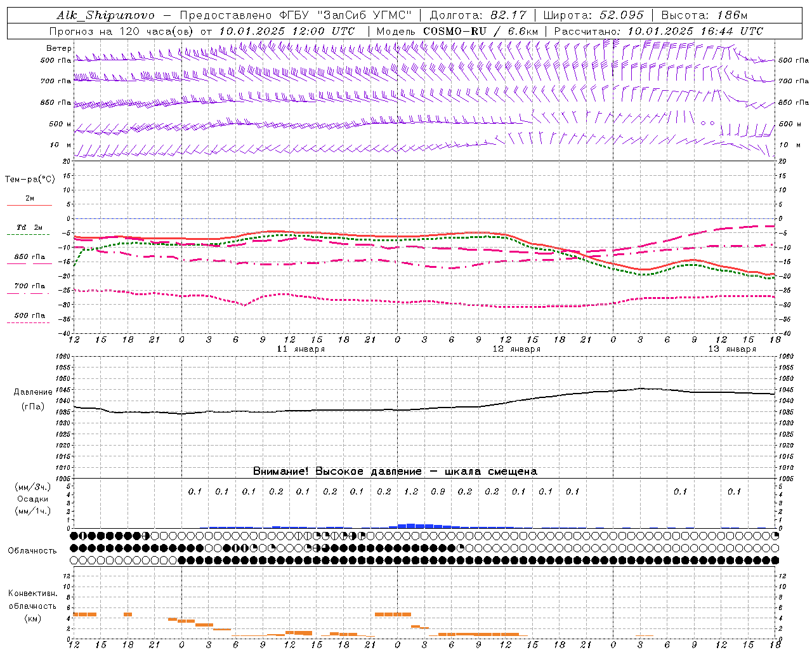Click the Ветер panel label
This screenshot has height=650, width=812.
pyautogui.click(x=59, y=48)
